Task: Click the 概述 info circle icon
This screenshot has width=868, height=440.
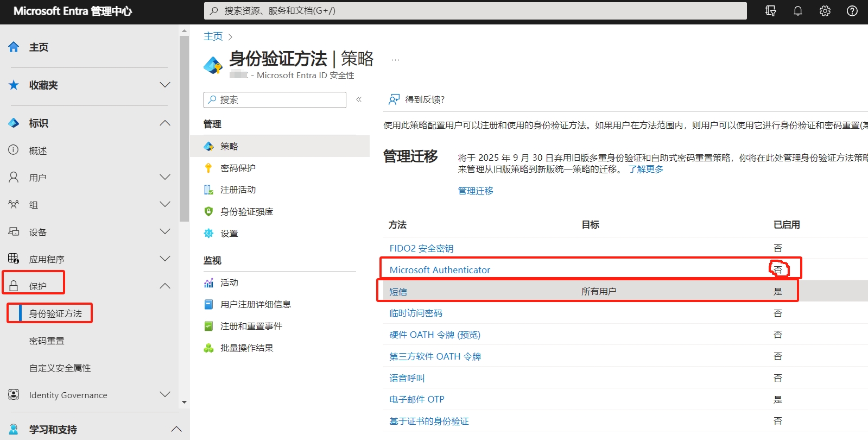Action: 14,150
